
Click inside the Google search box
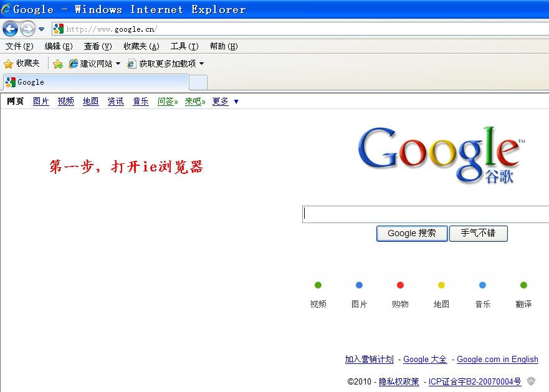coord(426,214)
